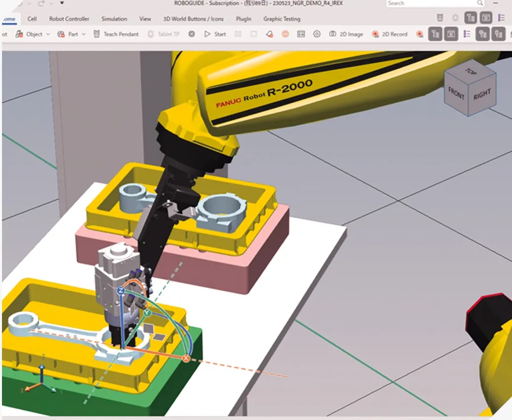Screen dimensions: 512x420
Task: Open the Simulation ribbon tab
Action: 114,19
